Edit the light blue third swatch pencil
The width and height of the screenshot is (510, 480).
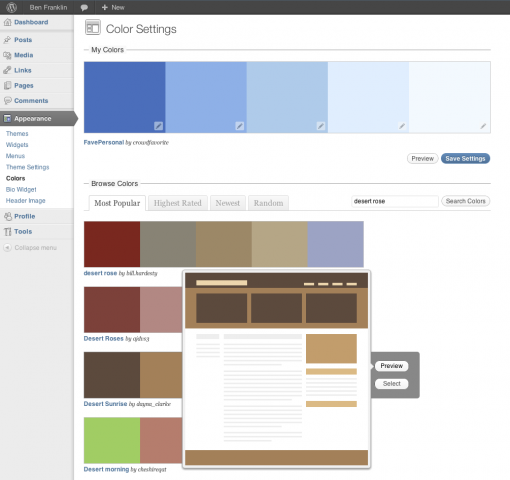[321, 126]
